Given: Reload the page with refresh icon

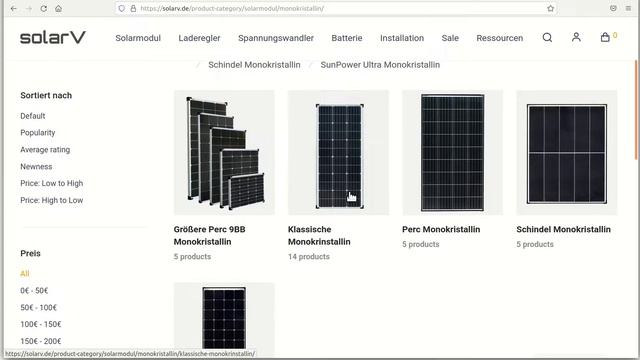Looking at the screenshot, I should pyautogui.click(x=44, y=8).
